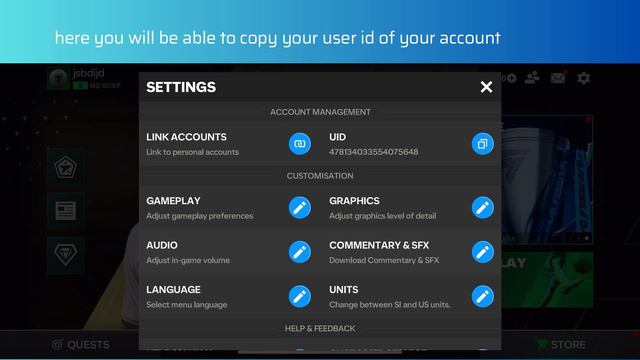Click 'Change between SI and US units.' text

tap(389, 304)
